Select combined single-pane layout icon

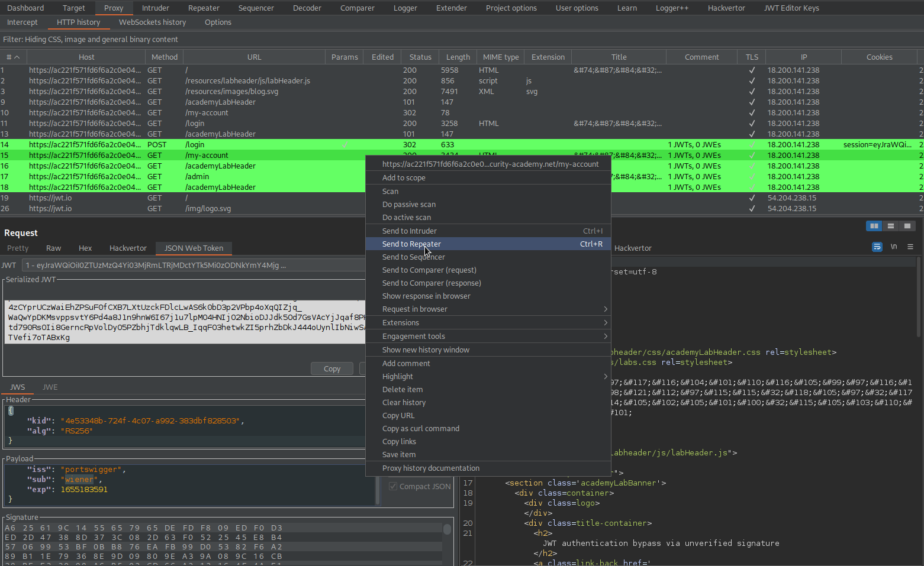click(x=907, y=226)
